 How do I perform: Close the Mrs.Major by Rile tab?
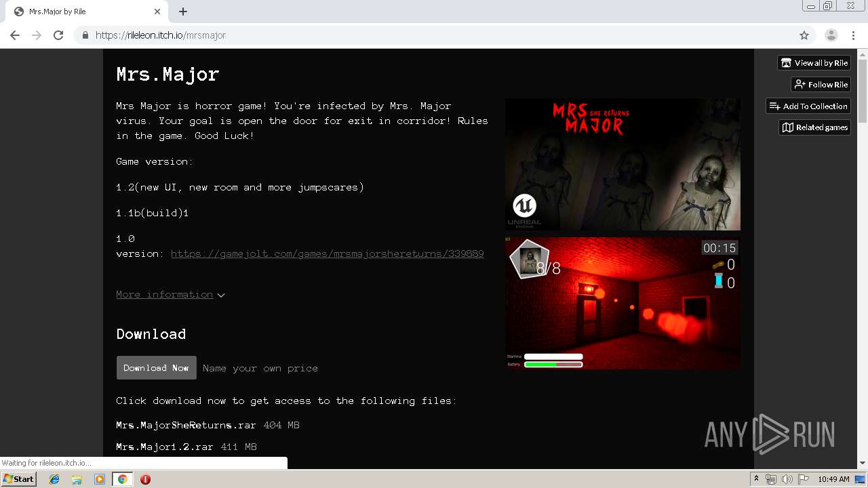tap(157, 12)
